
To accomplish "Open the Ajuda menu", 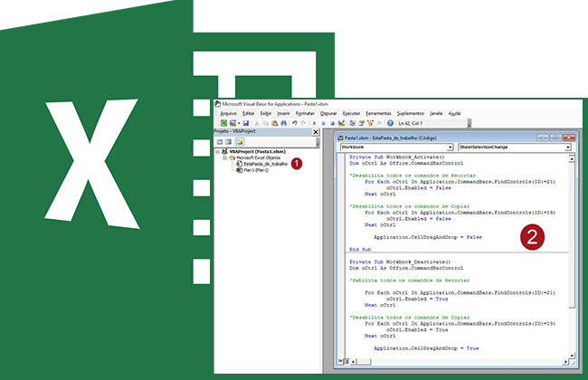I will pyautogui.click(x=454, y=113).
